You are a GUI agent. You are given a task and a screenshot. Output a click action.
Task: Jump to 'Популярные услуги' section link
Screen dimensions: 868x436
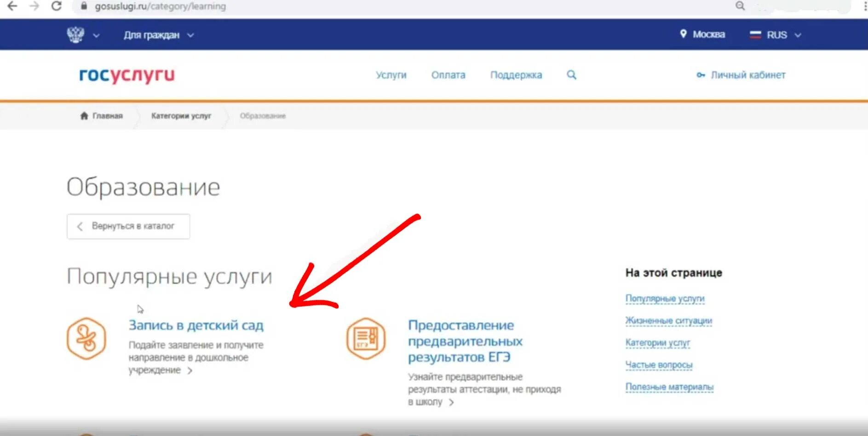click(x=665, y=298)
